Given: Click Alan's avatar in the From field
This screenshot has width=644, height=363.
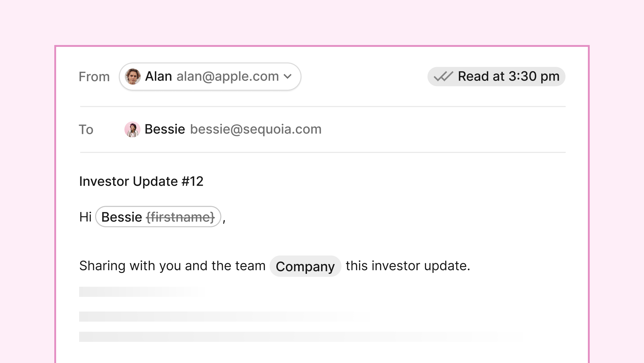Looking at the screenshot, I should 133,77.
